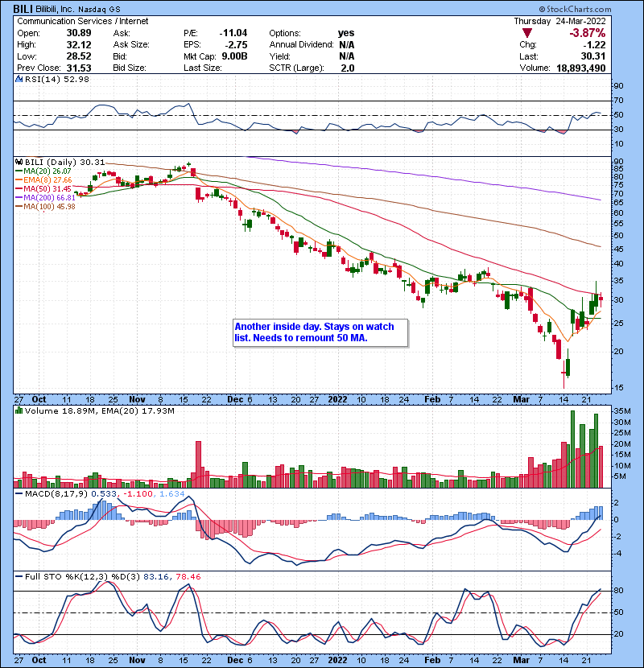Click the 'Another inside day' annotation box
Image resolution: width=644 pixels, height=668 pixels.
[320, 332]
